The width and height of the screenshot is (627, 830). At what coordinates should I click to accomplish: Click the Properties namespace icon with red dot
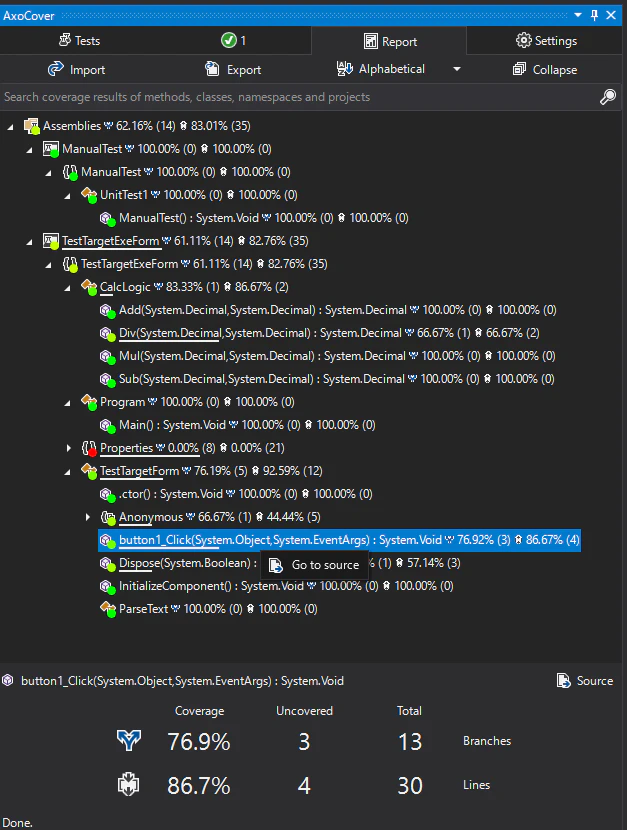pyautogui.click(x=89, y=448)
